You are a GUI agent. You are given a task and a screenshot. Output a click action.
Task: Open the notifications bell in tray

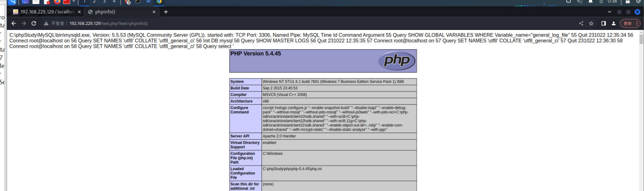590,2
